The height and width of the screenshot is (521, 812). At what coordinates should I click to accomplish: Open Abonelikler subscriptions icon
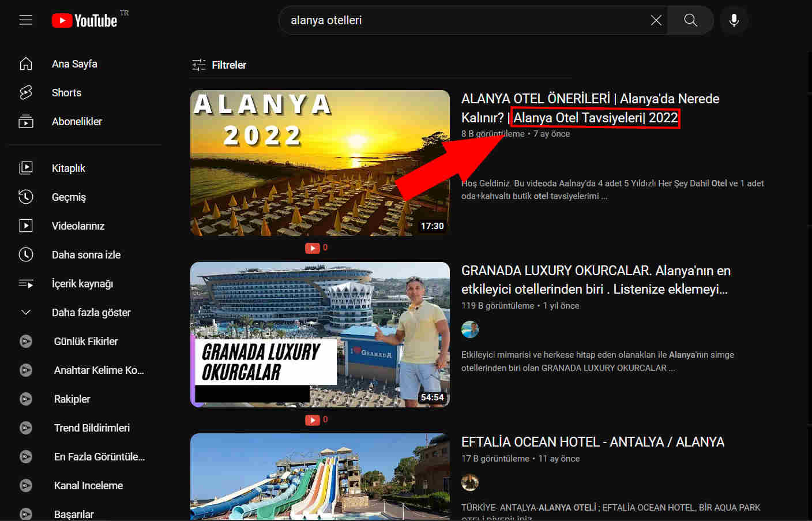(x=26, y=121)
